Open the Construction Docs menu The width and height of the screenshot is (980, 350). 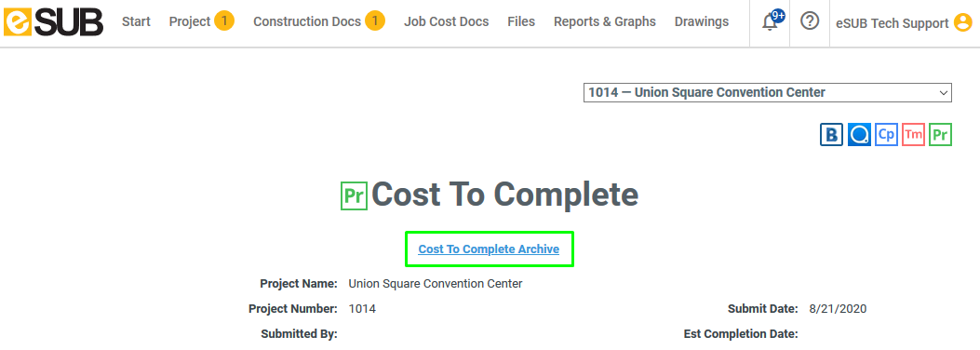coord(318,22)
